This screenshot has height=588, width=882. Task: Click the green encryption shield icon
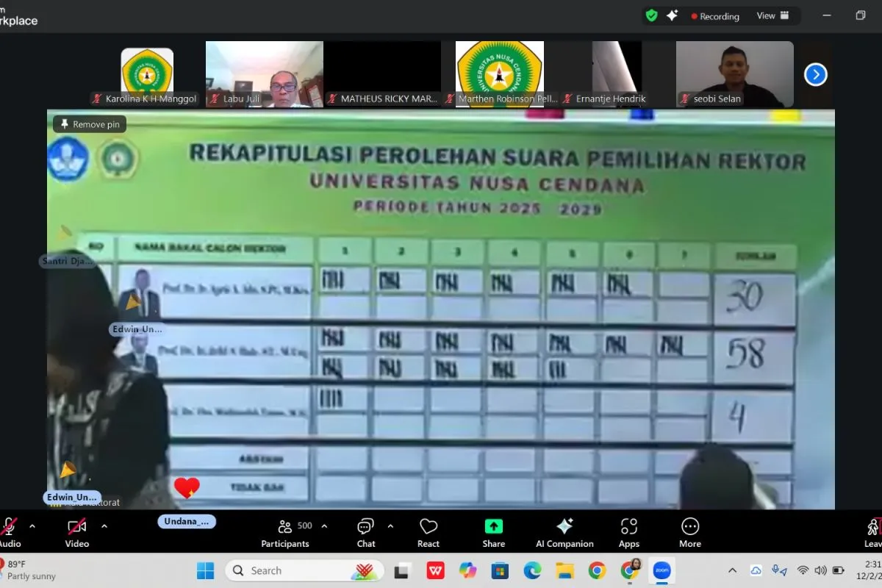(x=651, y=15)
